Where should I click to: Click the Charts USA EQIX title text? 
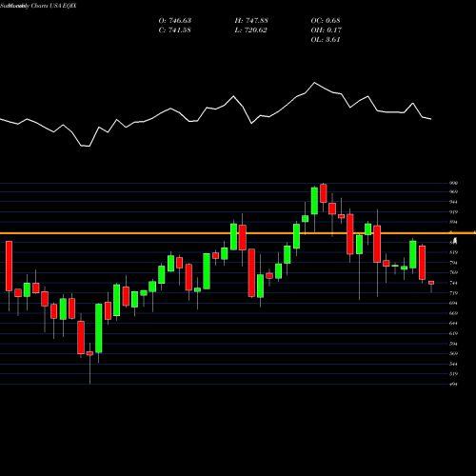(53, 6)
